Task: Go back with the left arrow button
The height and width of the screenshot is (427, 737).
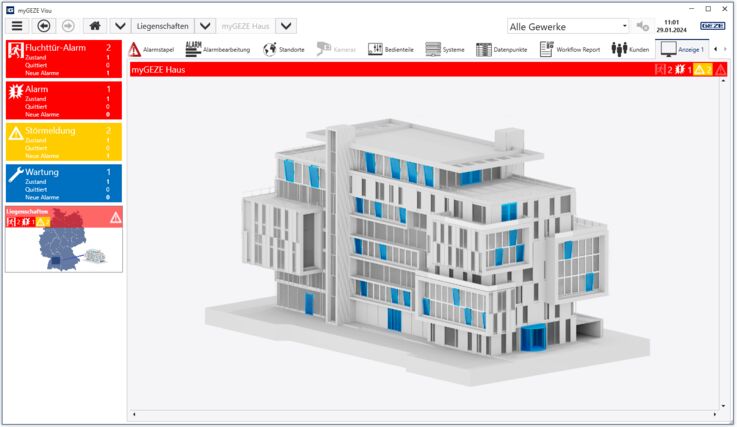Action: (x=44, y=26)
